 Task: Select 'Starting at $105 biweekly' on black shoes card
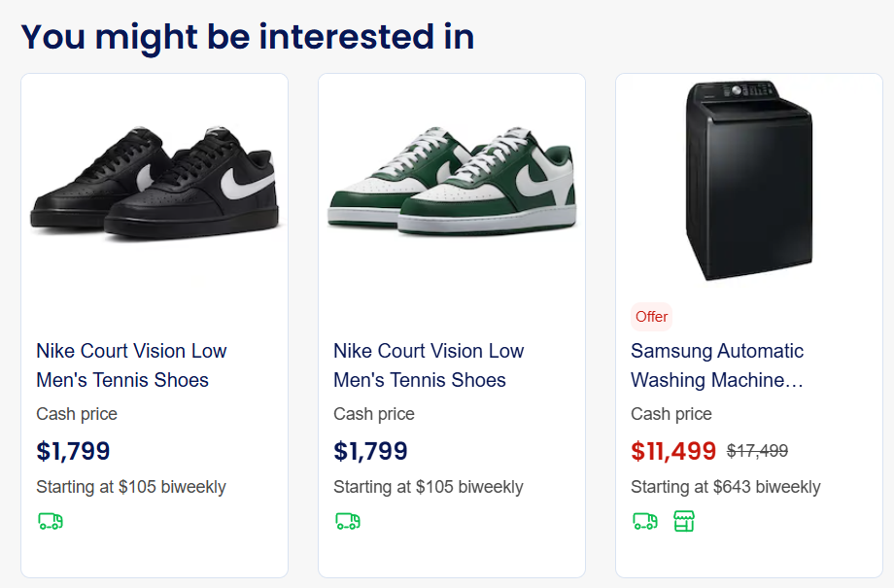(131, 487)
